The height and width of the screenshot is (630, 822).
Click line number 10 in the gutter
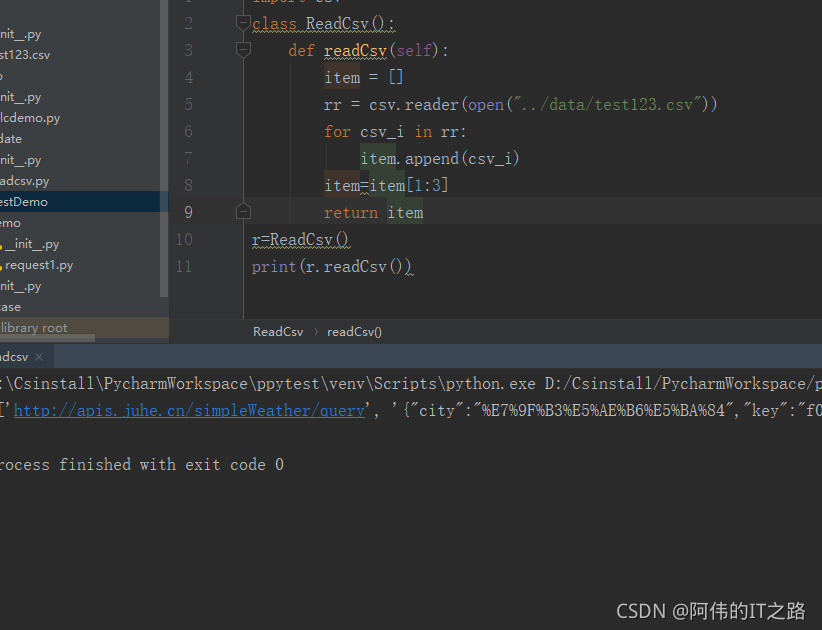pos(185,240)
